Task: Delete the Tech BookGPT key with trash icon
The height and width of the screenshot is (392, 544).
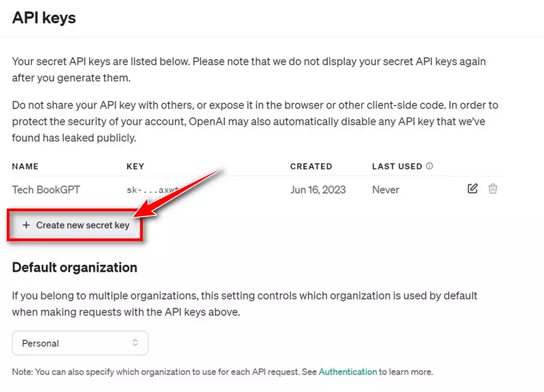Action: coord(492,189)
